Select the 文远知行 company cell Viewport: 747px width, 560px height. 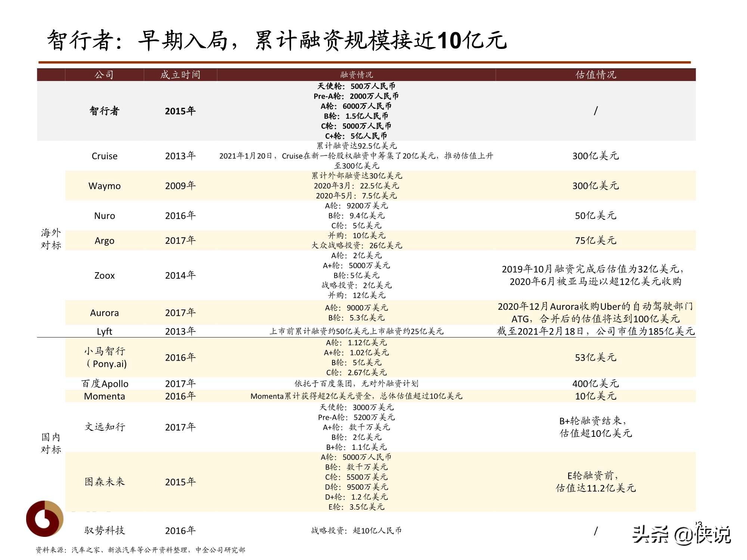pos(104,427)
